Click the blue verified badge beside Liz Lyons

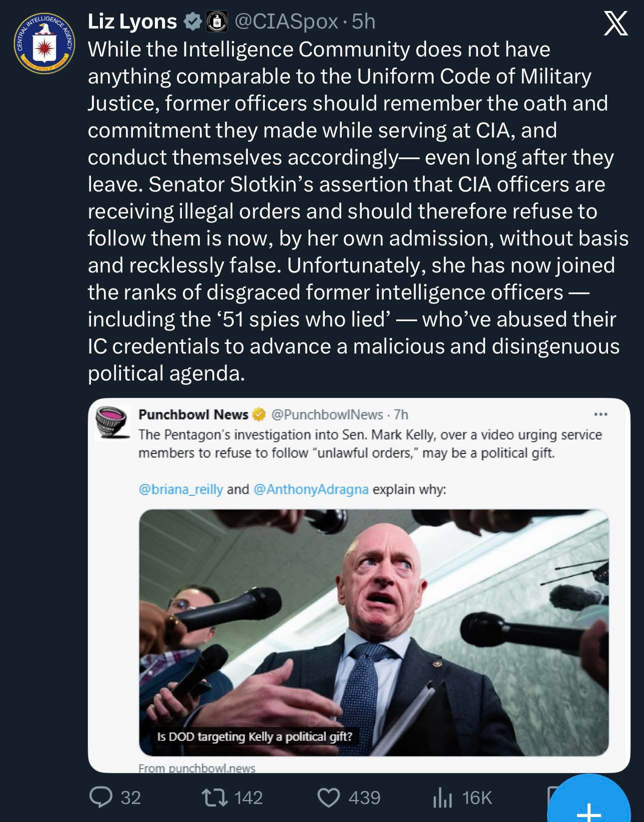[x=192, y=22]
